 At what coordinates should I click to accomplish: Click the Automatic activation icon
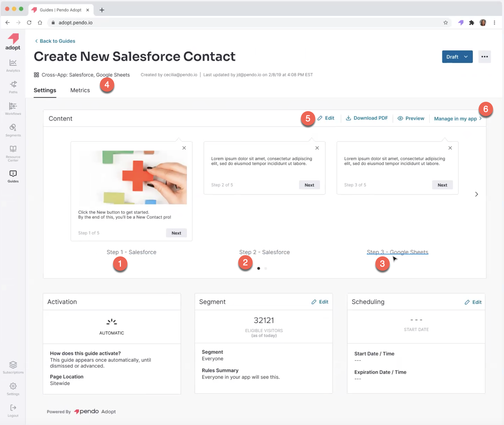click(112, 322)
